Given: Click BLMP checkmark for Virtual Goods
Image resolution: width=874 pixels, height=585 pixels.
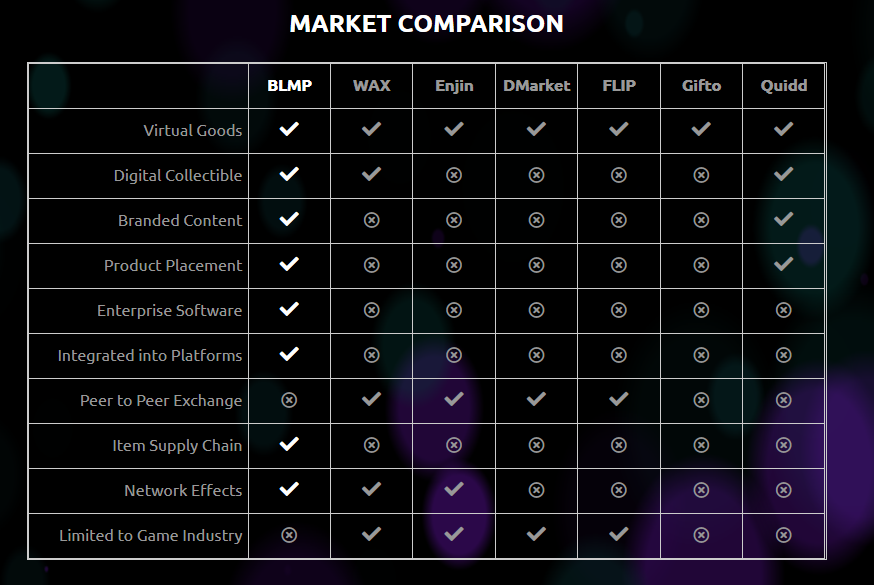Looking at the screenshot, I should [289, 129].
